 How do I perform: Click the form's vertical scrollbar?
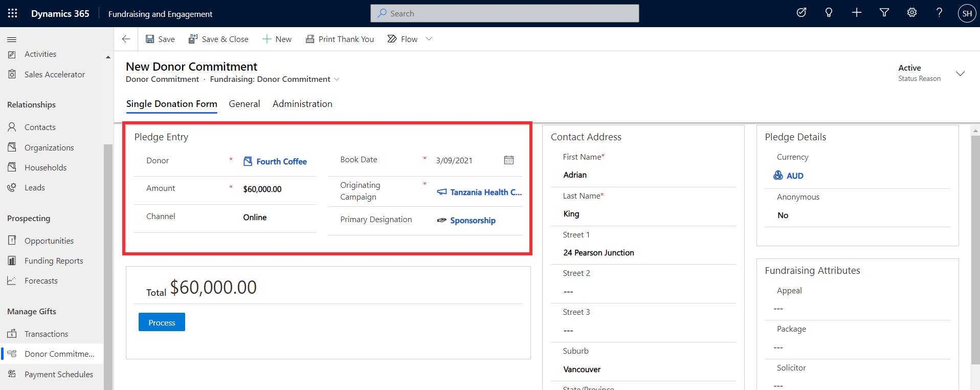click(x=975, y=251)
